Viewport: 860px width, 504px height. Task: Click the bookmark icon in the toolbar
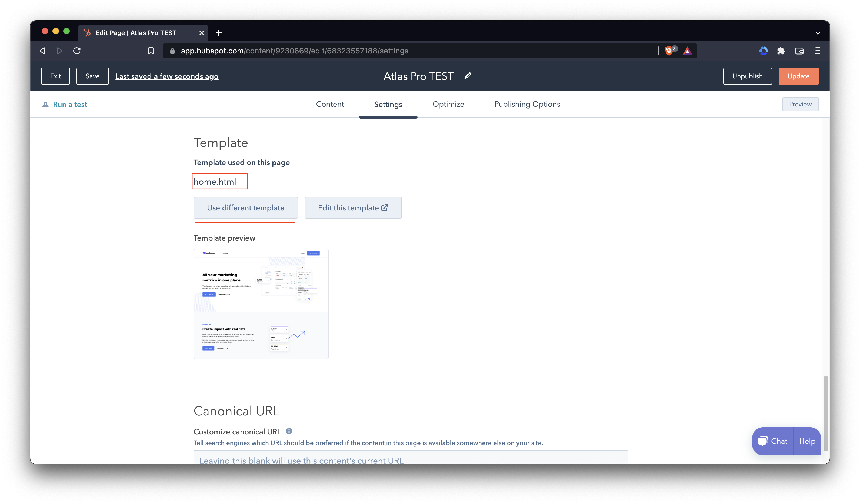pyautogui.click(x=151, y=51)
